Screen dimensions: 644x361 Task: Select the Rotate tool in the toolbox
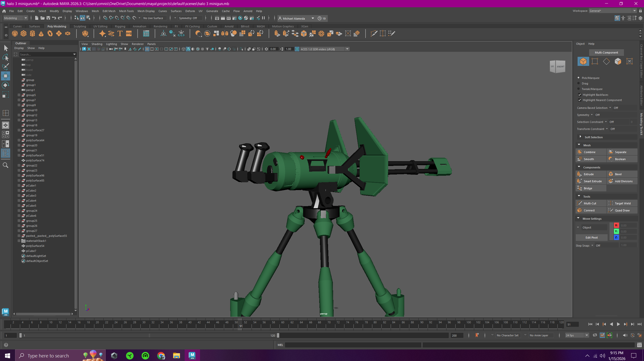(6, 85)
